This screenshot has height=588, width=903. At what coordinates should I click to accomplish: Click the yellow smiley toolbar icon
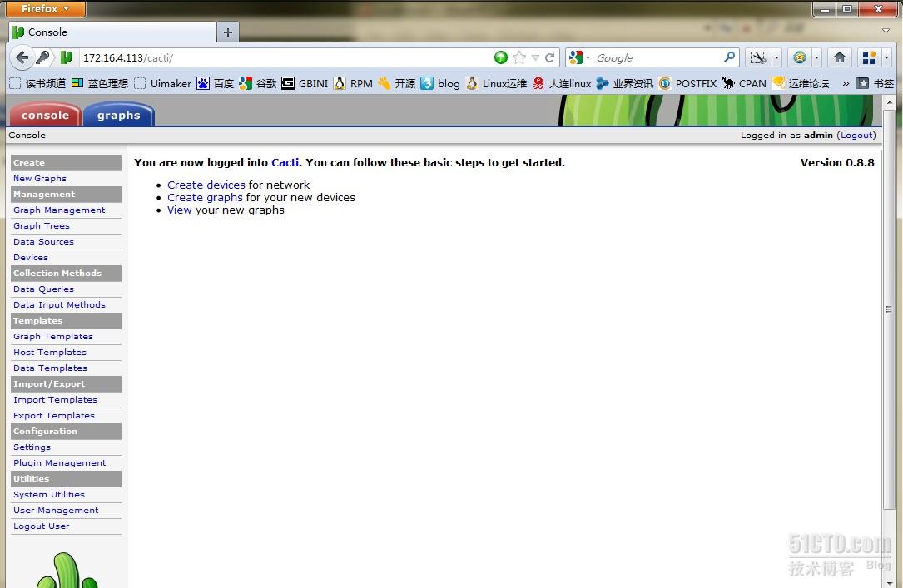[x=799, y=57]
